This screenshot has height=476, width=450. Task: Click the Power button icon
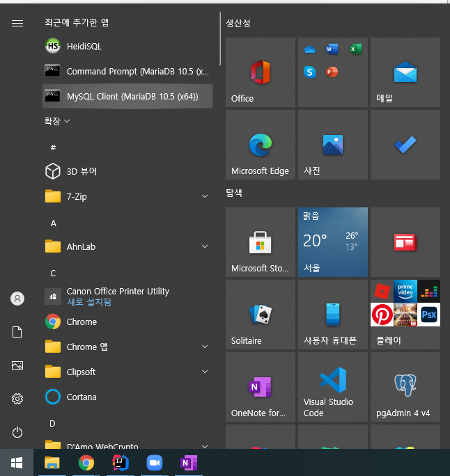pyautogui.click(x=17, y=432)
